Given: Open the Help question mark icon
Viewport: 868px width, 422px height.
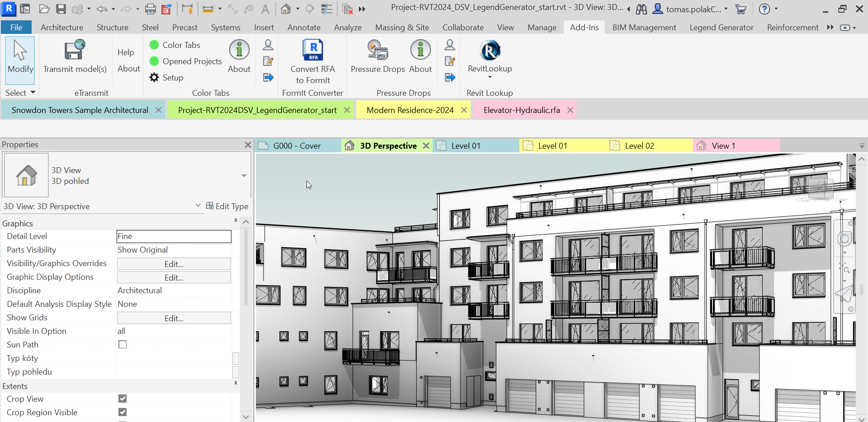Looking at the screenshot, I should 764,9.
